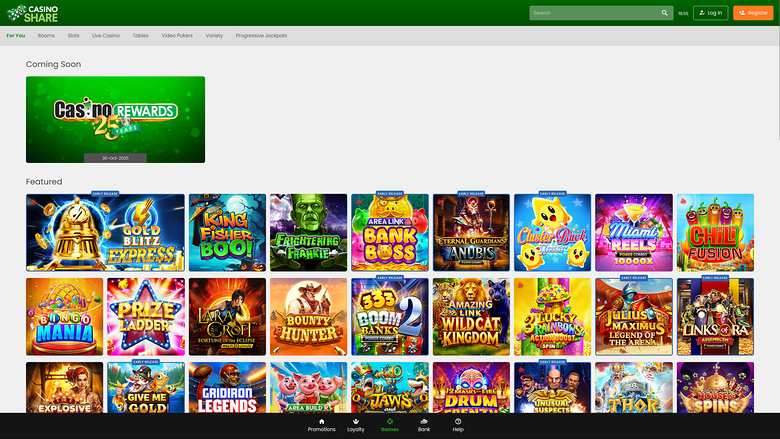This screenshot has width=780, height=439.
Task: Open the Help icon in bottom bar
Action: (x=458, y=421)
